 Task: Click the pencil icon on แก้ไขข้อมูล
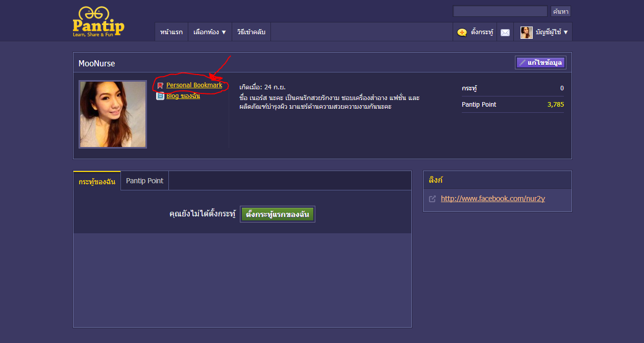point(522,62)
